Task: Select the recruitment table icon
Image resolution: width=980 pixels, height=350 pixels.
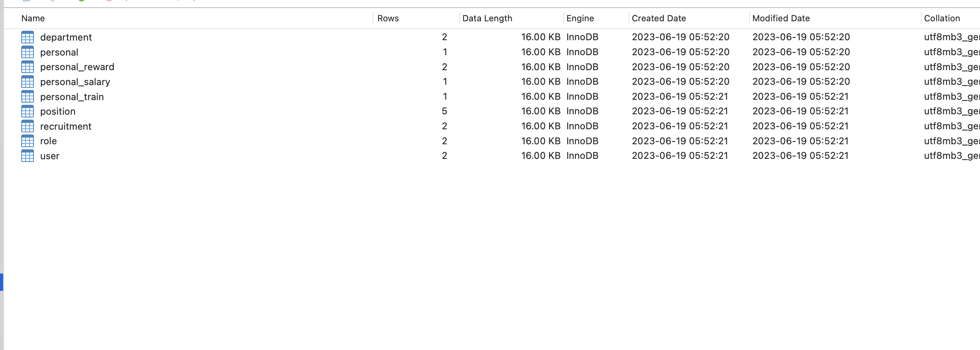Action: click(x=28, y=126)
